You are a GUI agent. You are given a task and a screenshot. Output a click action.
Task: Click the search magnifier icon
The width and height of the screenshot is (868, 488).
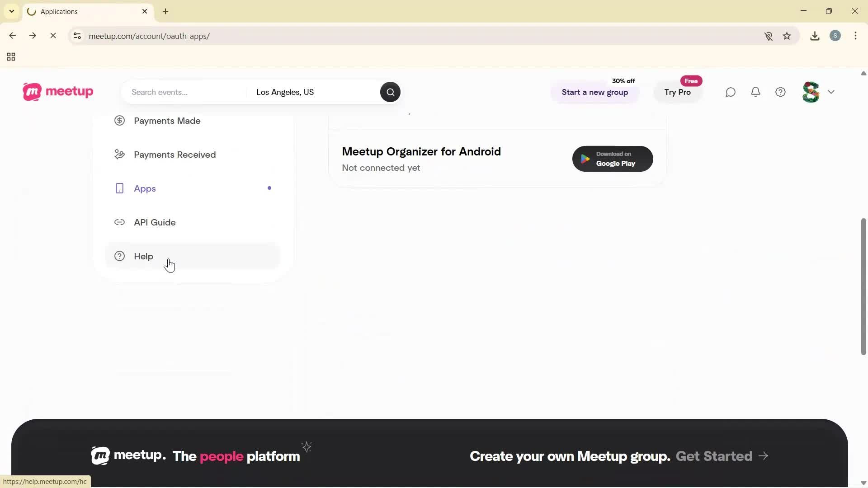coord(390,92)
